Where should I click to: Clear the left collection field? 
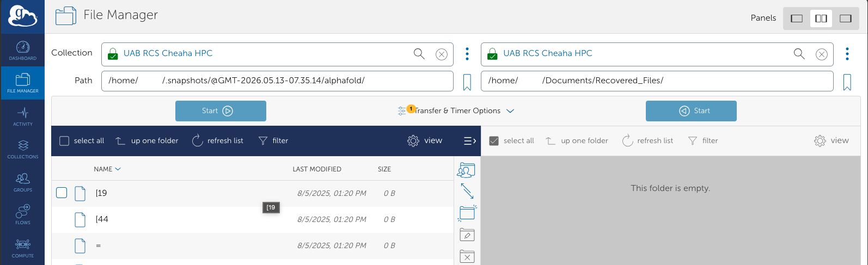point(442,54)
